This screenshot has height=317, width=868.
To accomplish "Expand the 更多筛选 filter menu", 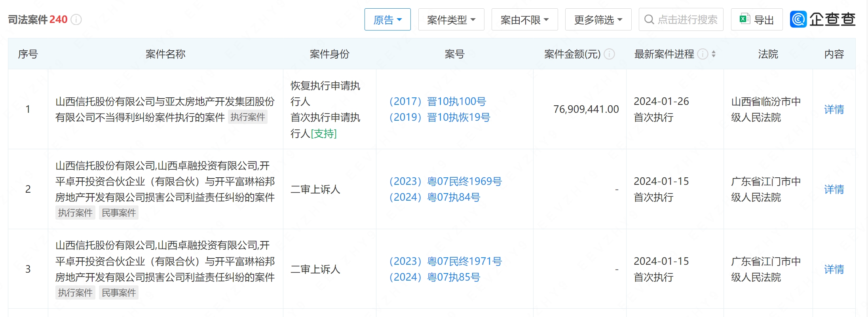I will 598,19.
